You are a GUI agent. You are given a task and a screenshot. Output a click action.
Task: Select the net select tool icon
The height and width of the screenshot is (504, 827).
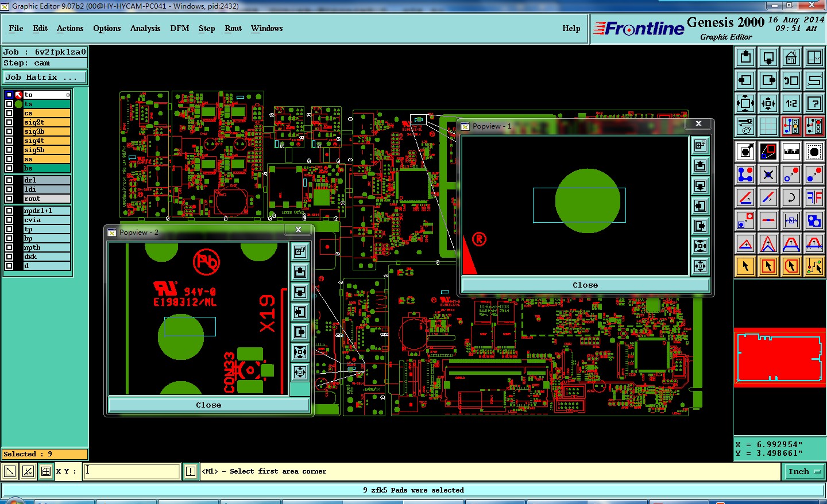tap(814, 266)
